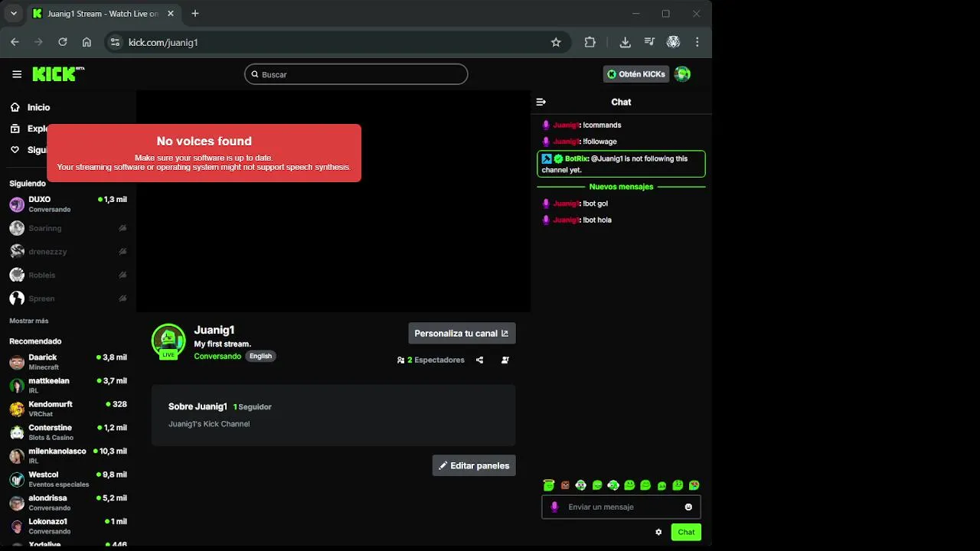
Task: Click Editar paneles button
Action: pyautogui.click(x=474, y=465)
